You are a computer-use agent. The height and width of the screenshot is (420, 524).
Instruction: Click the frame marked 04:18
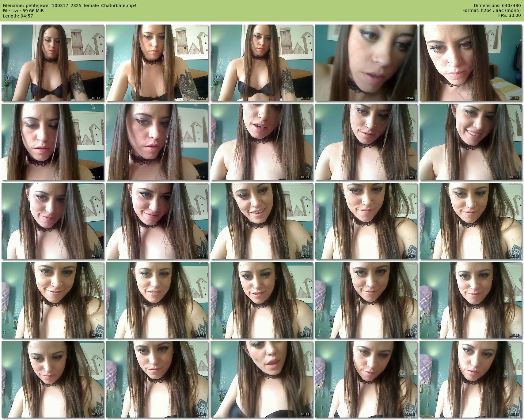[x=262, y=379]
